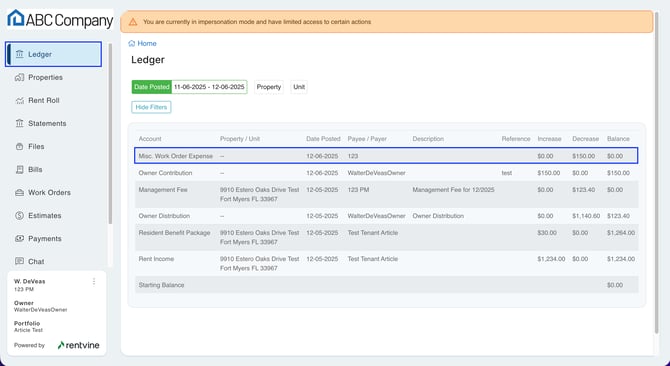
Task: Click the Statements icon in sidebar
Action: click(x=19, y=123)
